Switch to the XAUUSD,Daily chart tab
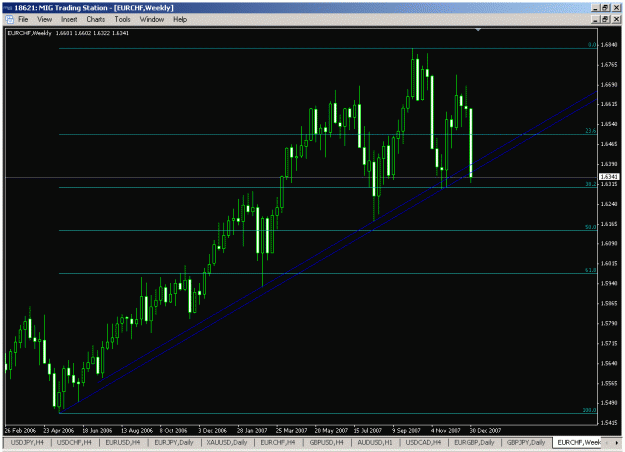The height and width of the screenshot is (452, 625). [227, 442]
